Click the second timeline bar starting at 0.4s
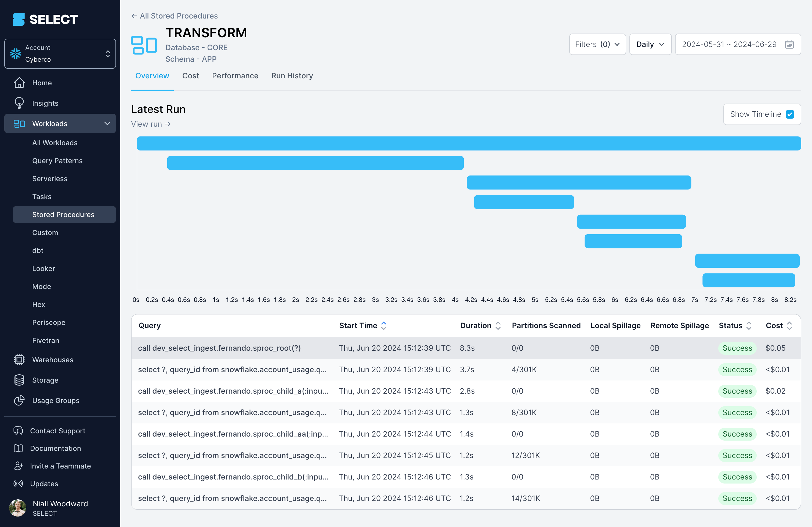The width and height of the screenshot is (812, 527). click(315, 163)
